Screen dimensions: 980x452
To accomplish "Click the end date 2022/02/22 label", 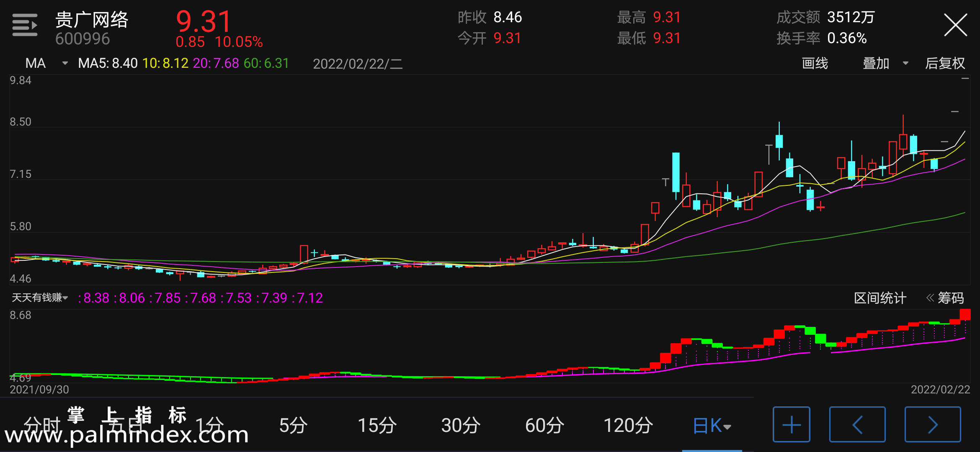I will pos(940,390).
